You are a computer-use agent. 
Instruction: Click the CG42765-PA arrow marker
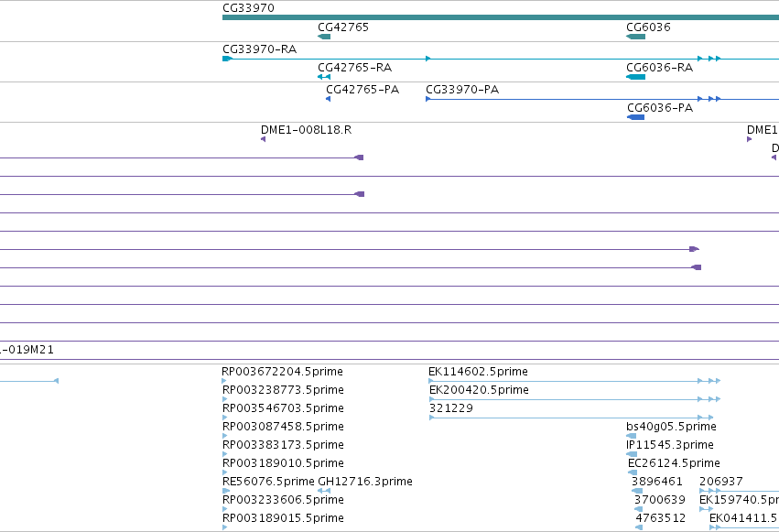pyautogui.click(x=328, y=99)
